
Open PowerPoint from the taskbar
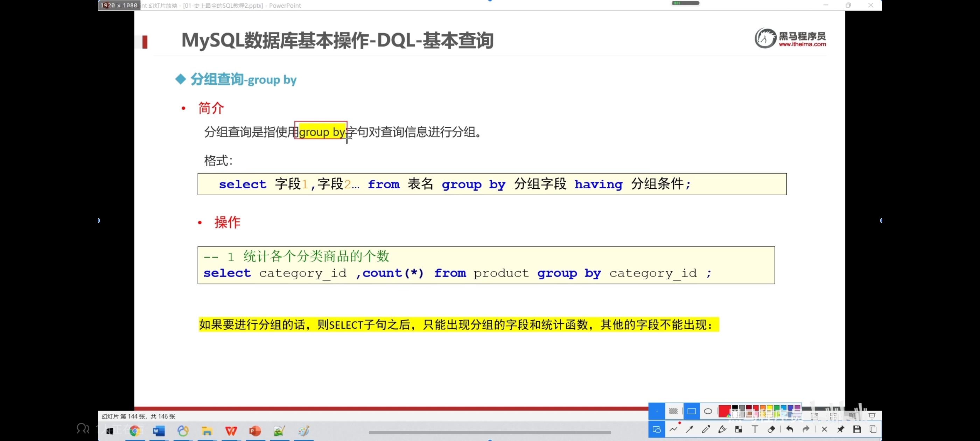pos(255,431)
